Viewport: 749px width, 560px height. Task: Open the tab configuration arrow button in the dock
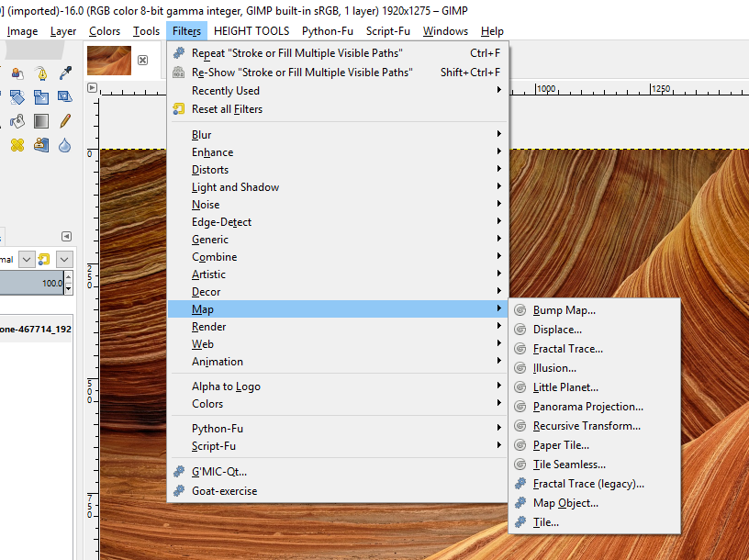click(66, 237)
